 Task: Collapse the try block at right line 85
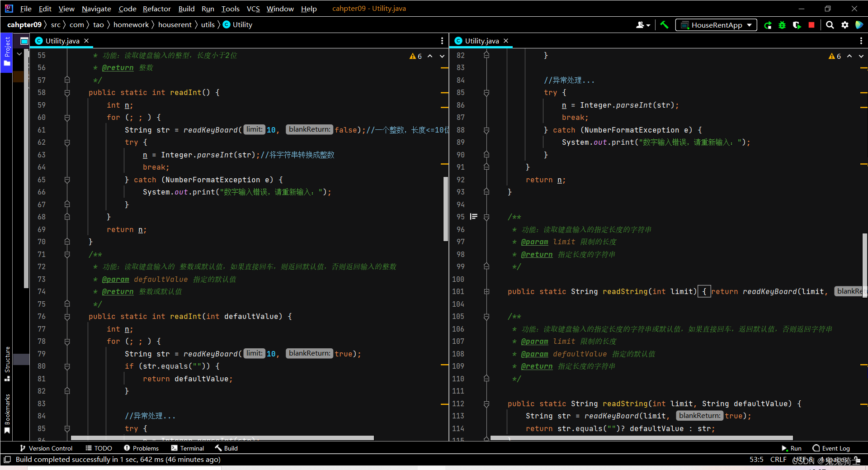coord(486,93)
